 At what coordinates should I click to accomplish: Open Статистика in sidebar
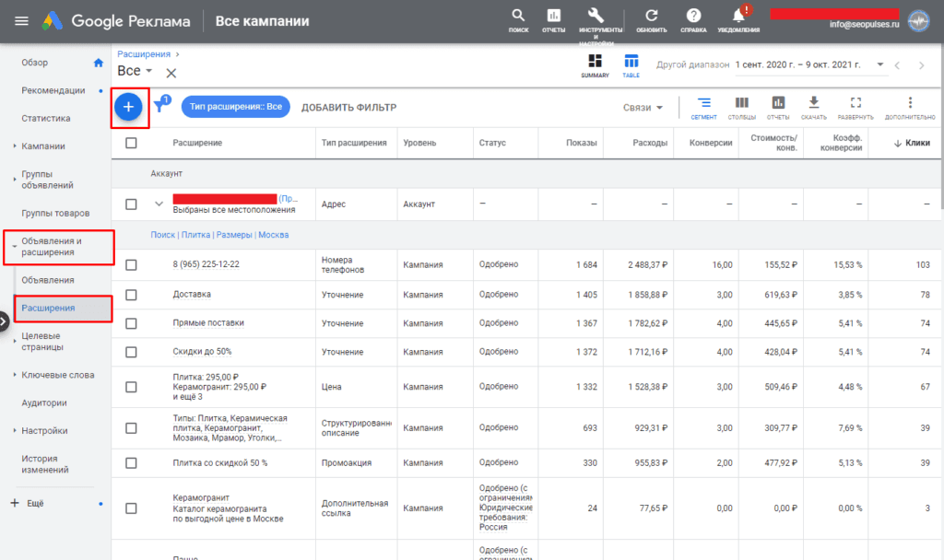click(x=46, y=119)
